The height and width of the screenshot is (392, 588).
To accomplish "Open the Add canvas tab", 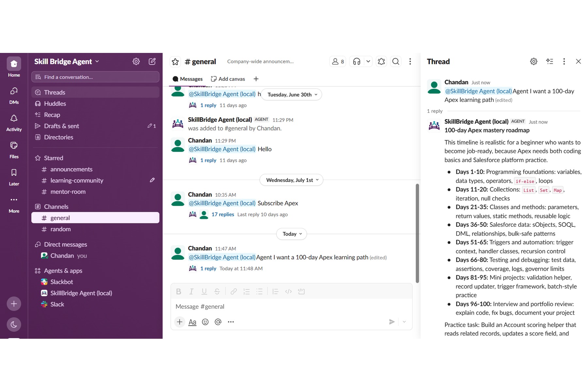I will (x=228, y=79).
